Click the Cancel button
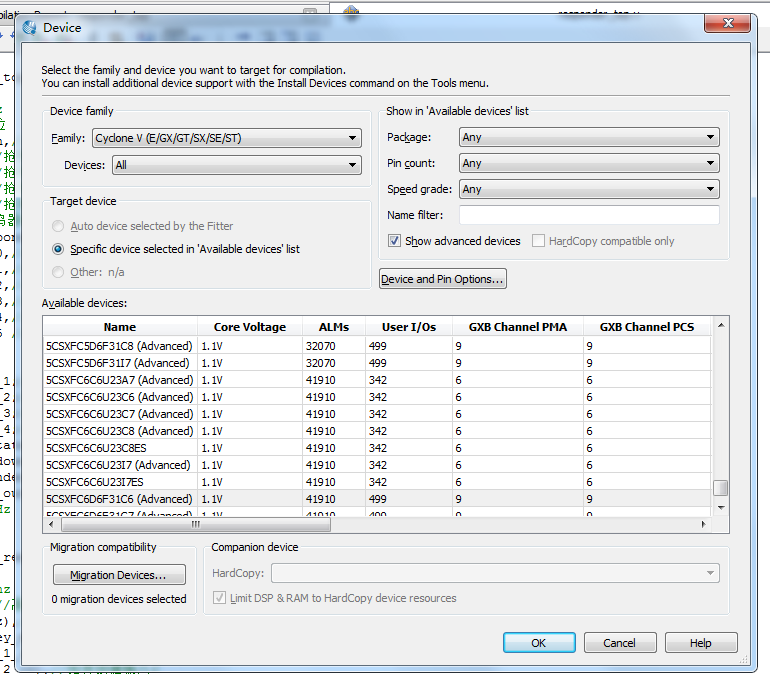The image size is (770, 674). point(620,643)
